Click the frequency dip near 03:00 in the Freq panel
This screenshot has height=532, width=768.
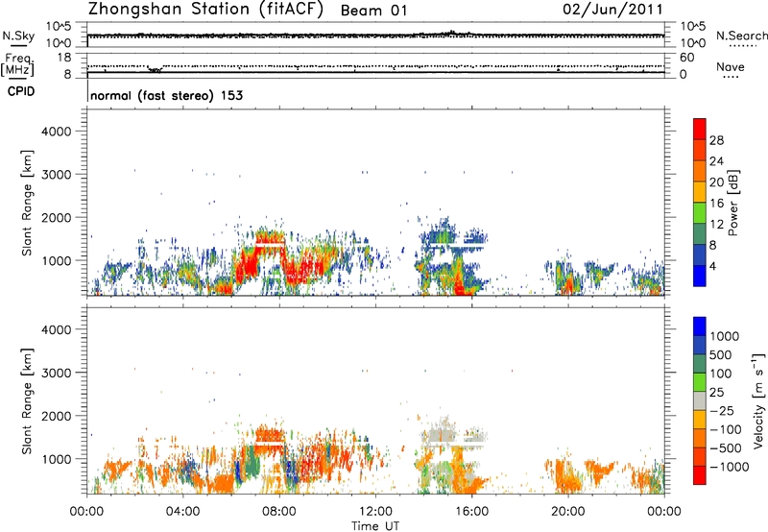tap(156, 70)
